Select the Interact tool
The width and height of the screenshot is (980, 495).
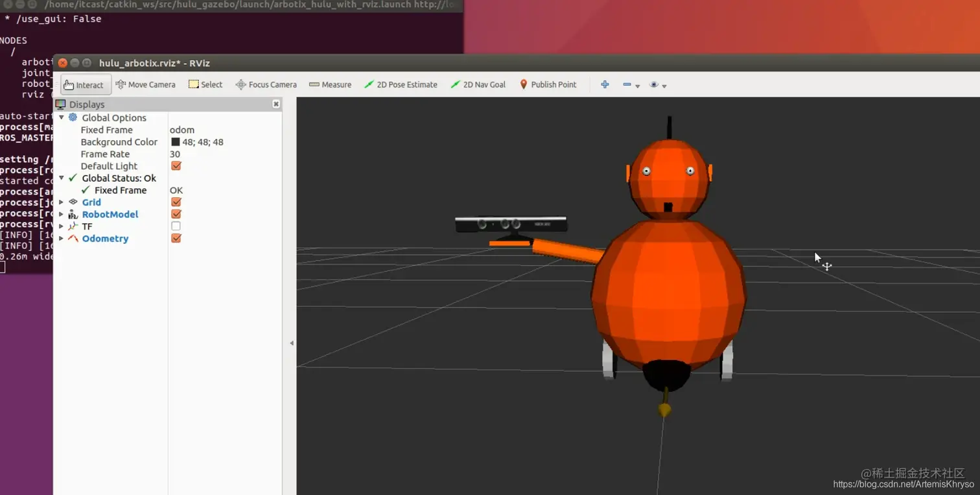tap(84, 85)
